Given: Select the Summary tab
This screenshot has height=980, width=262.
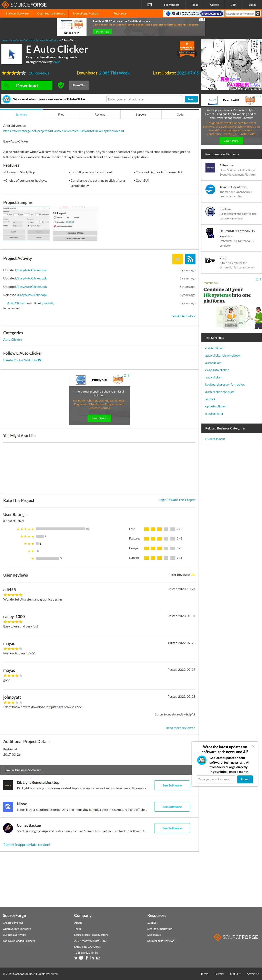Looking at the screenshot, I should (21, 115).
